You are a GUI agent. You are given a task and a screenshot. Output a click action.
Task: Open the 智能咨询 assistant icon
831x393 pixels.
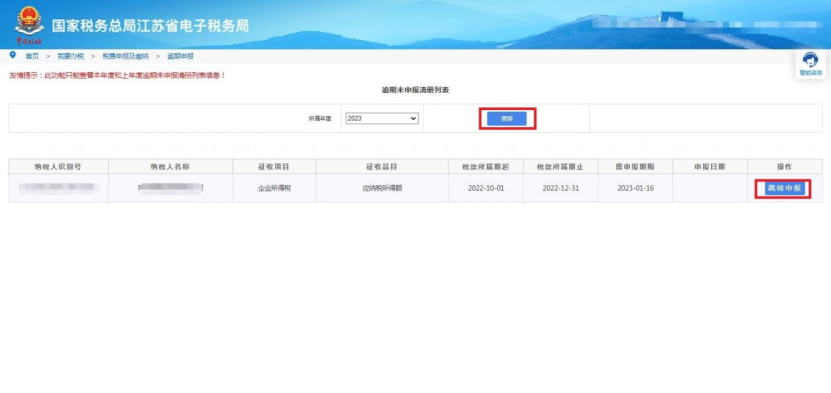pos(810,65)
